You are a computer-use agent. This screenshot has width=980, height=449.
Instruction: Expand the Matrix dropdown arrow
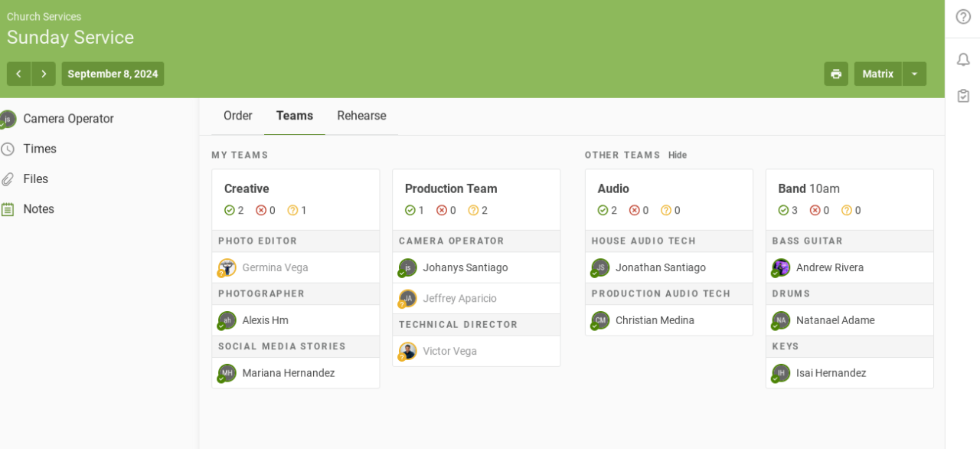[914, 74]
